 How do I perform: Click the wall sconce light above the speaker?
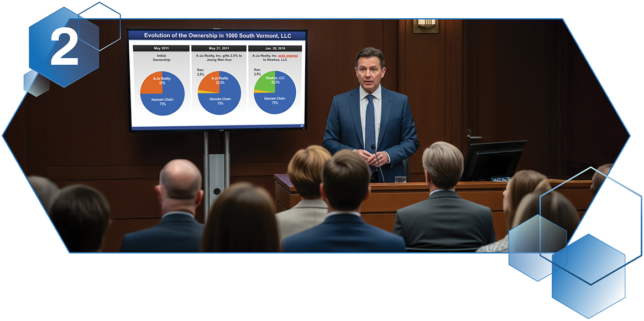tap(425, 25)
